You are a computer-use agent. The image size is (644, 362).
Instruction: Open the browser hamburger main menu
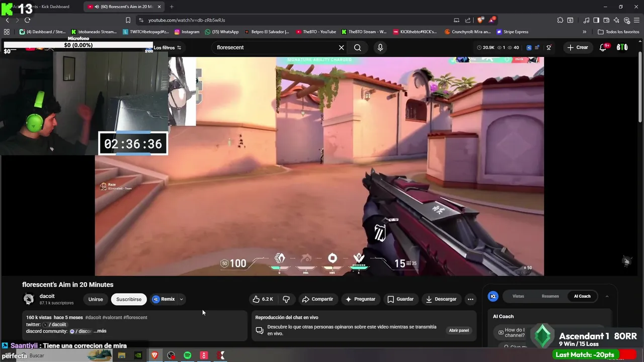636,20
